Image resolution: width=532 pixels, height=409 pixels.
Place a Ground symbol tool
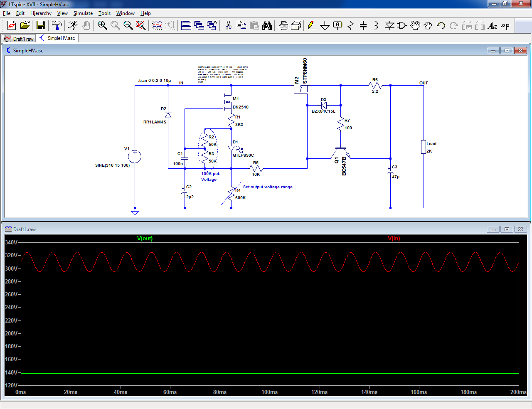(325, 26)
